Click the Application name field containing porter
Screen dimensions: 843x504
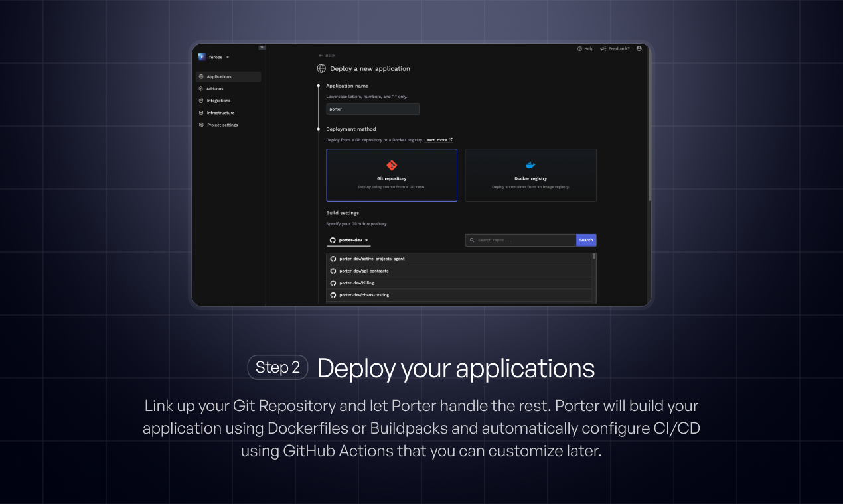point(372,109)
